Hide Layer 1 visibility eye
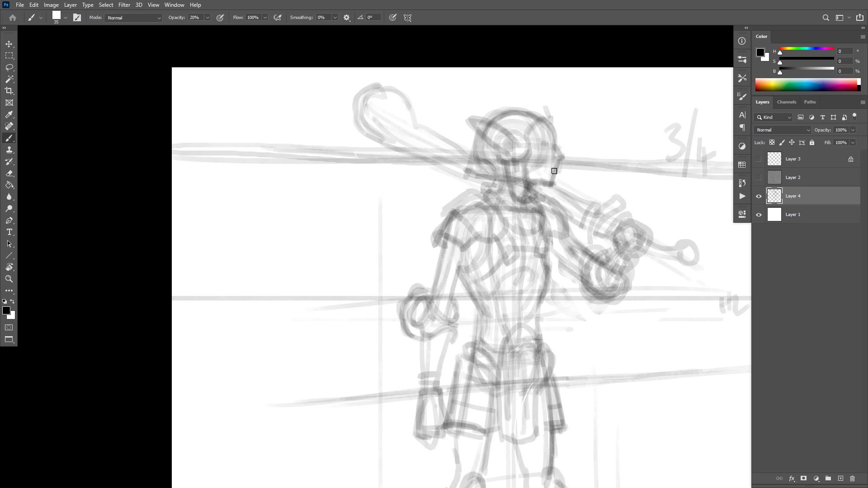This screenshot has width=868, height=488. pyautogui.click(x=759, y=215)
